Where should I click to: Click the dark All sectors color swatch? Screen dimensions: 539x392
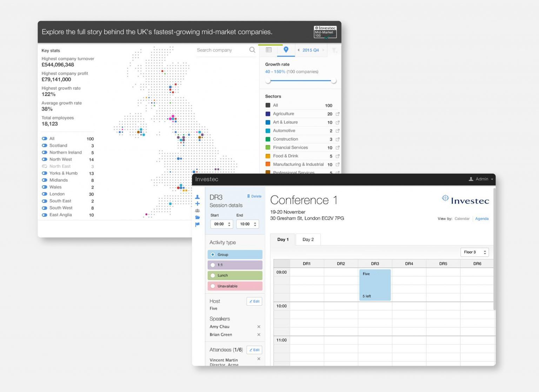pos(268,105)
